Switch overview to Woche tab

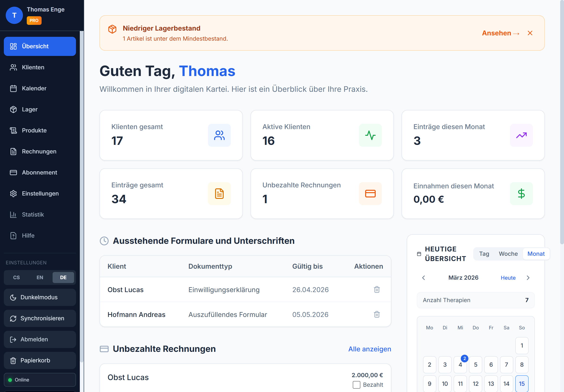[x=508, y=254]
